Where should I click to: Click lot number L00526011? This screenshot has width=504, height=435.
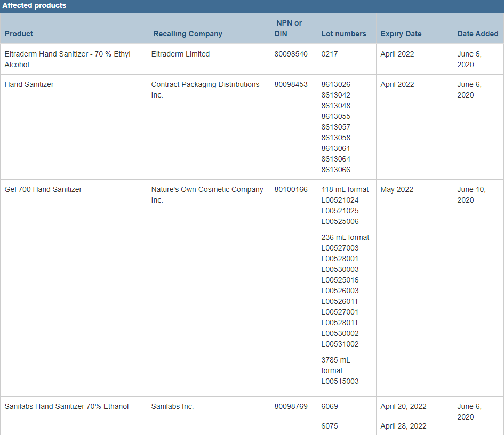(339, 301)
